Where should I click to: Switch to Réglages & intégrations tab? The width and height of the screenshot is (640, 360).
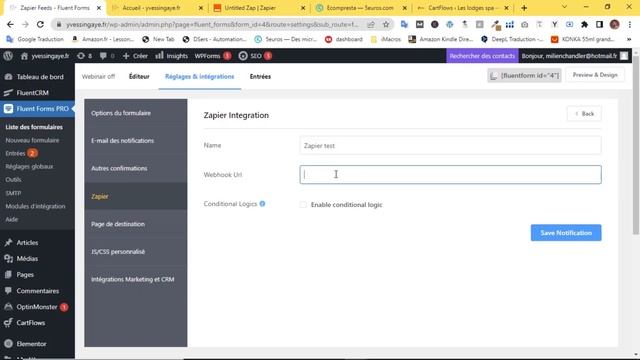(200, 76)
